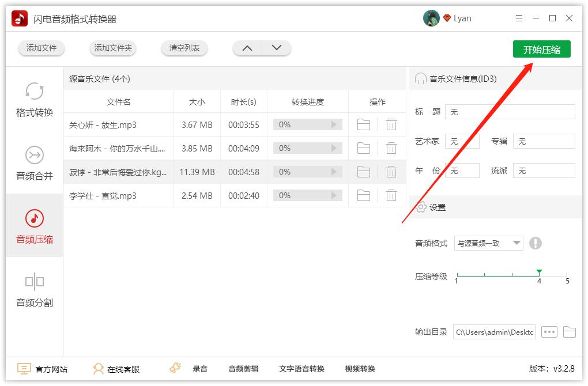Expand the 音频格式 dropdown
The height and width of the screenshot is (386, 588).
488,243
